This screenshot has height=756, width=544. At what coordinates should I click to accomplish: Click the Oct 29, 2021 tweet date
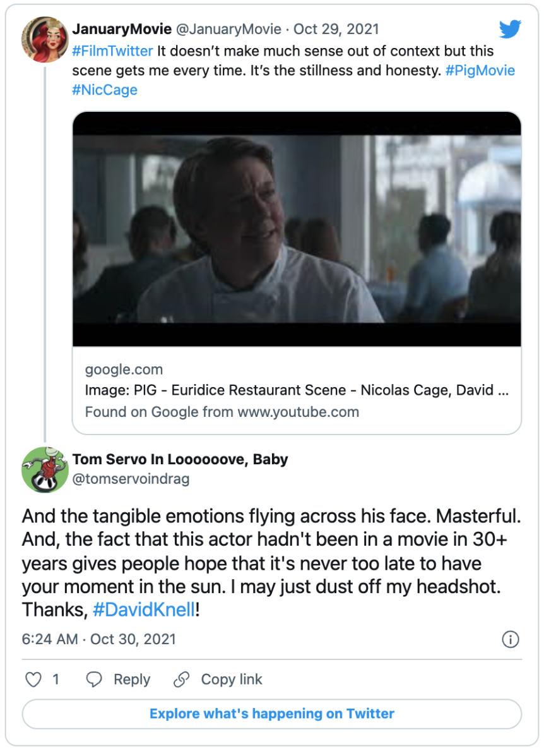[336, 29]
